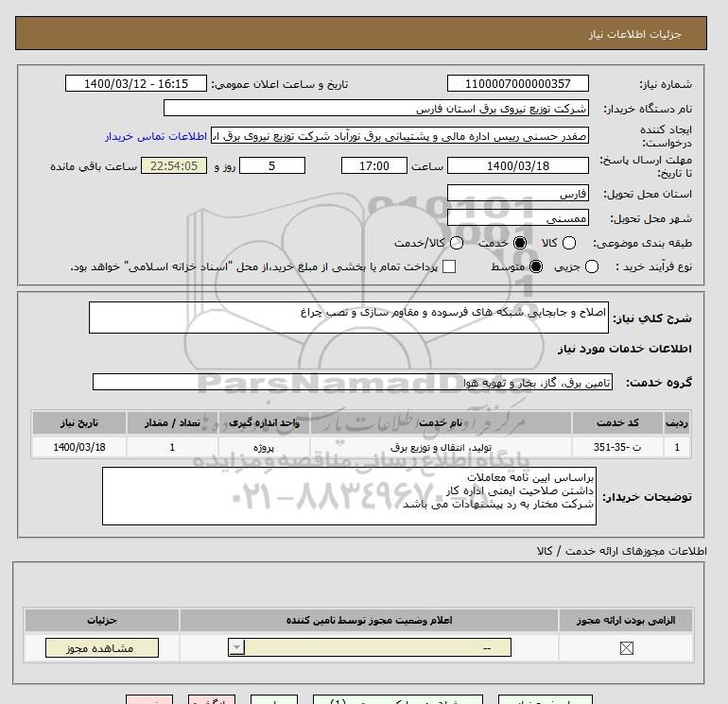Select the کالا (goods) radio button
Screen dimensions: 728x704
coord(569,243)
